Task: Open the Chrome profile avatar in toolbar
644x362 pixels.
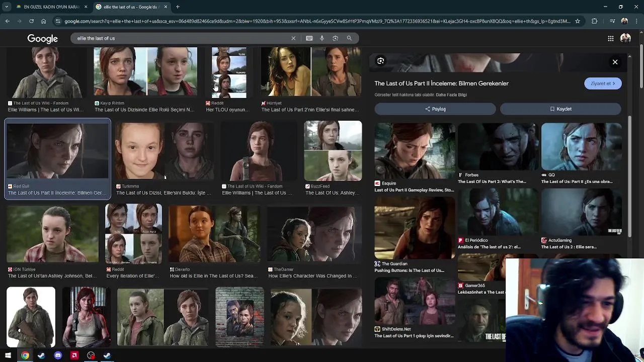Action: point(624,21)
